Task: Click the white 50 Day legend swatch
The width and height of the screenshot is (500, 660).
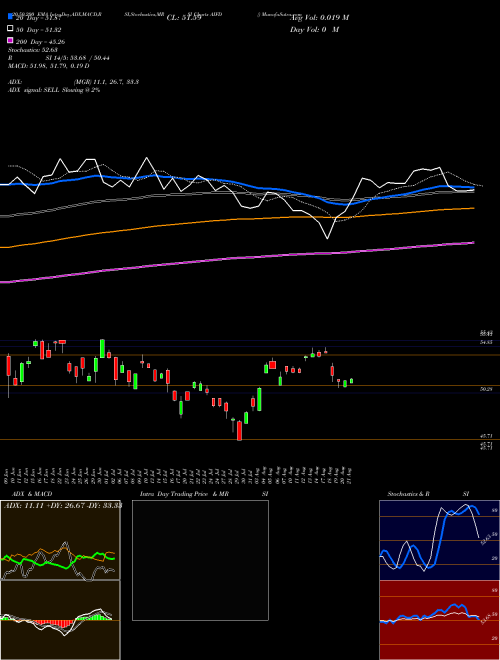Action: click(x=10, y=29)
